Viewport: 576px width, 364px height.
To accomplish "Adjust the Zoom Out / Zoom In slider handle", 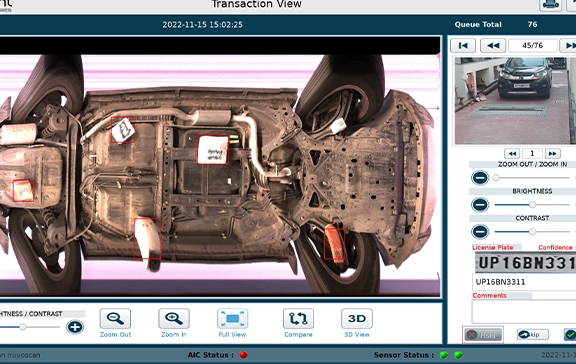I will point(496,178).
